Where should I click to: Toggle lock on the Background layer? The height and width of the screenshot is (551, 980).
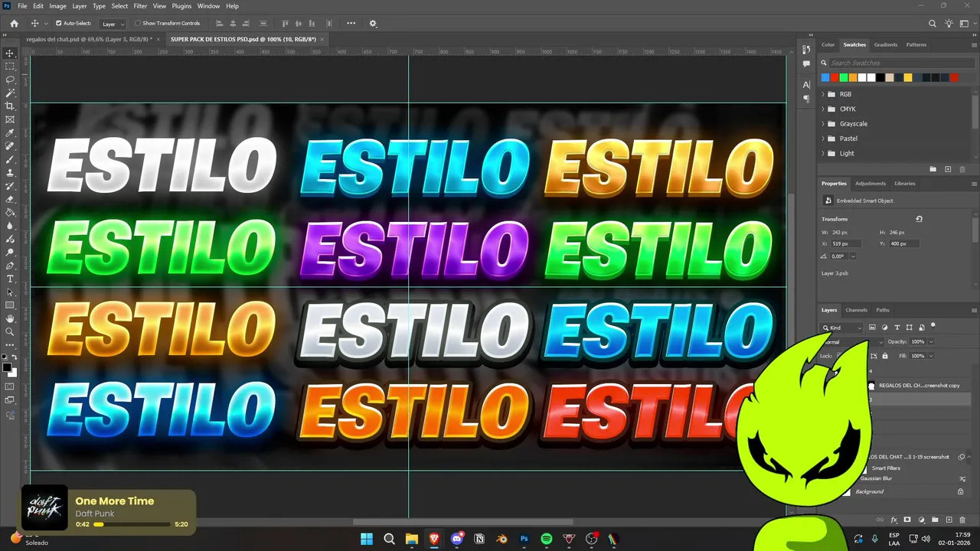960,491
